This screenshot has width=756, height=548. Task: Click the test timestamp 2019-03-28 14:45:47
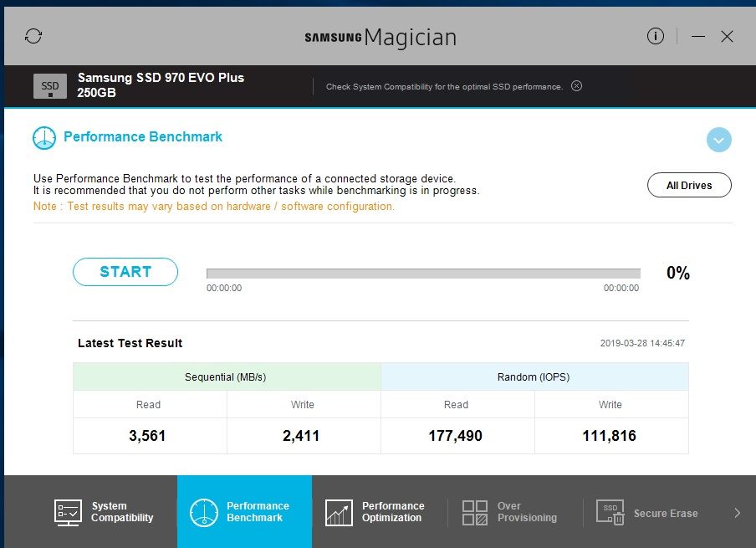pos(642,343)
